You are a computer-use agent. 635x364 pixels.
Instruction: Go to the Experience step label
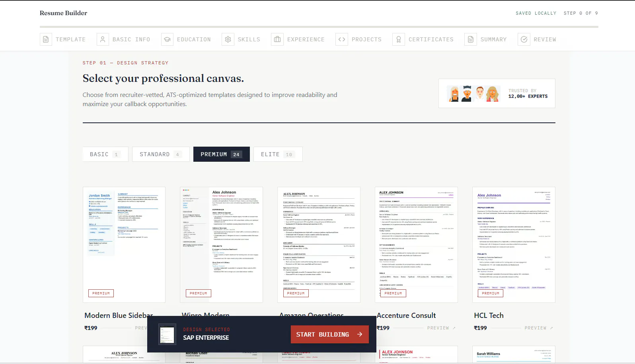coord(306,39)
